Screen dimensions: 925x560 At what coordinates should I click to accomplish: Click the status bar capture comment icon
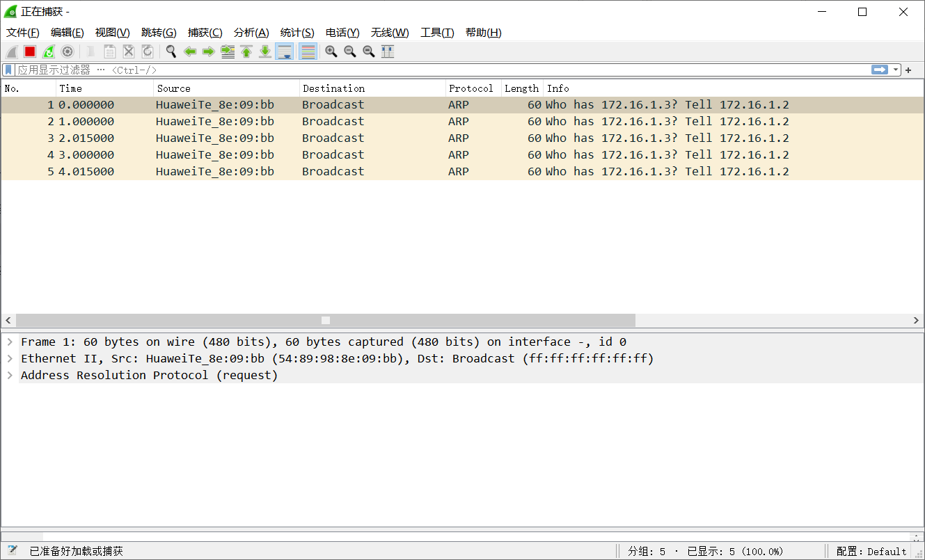click(12, 550)
